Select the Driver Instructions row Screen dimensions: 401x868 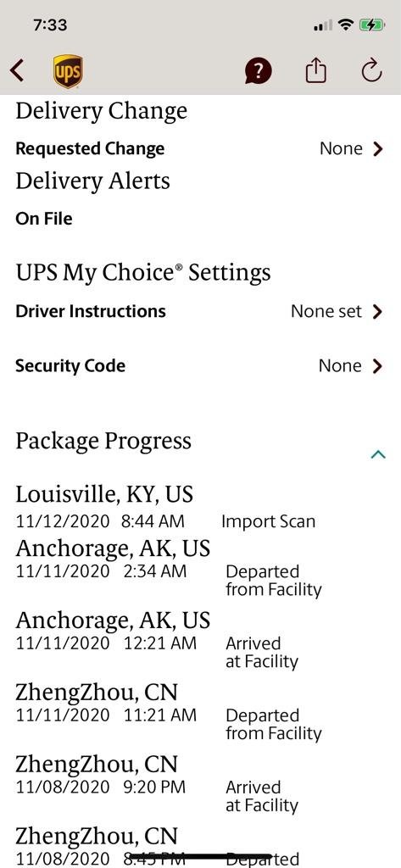tap(199, 312)
